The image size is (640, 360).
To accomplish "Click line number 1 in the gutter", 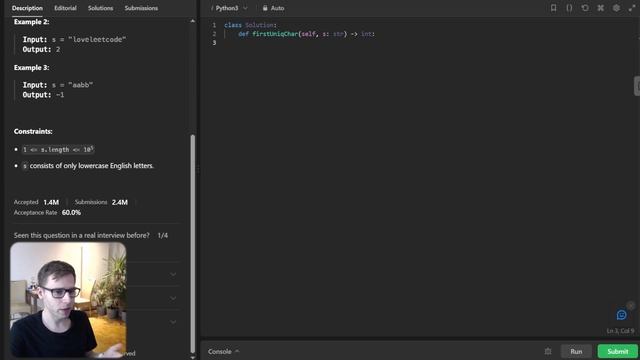I will click(214, 25).
